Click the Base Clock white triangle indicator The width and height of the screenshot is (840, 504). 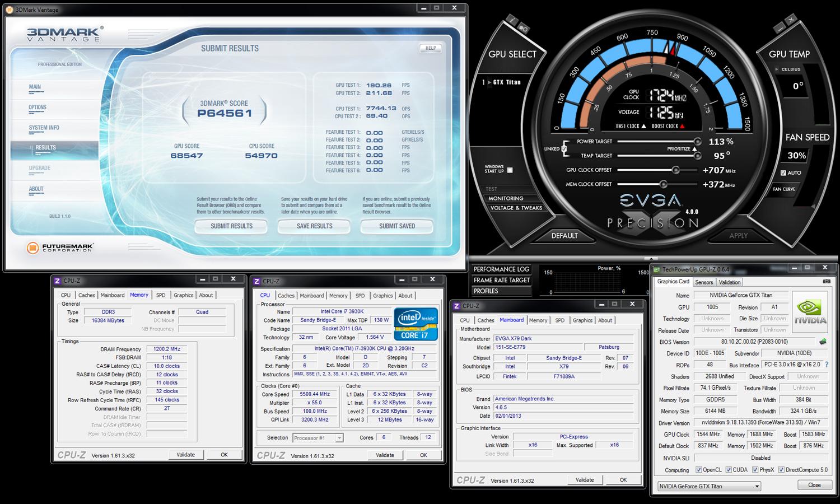pyautogui.click(x=644, y=126)
